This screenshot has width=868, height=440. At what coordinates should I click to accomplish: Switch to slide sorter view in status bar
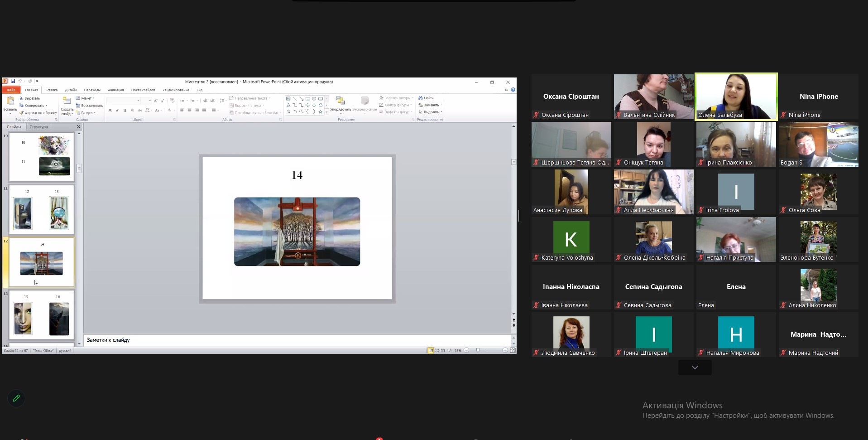pos(436,350)
